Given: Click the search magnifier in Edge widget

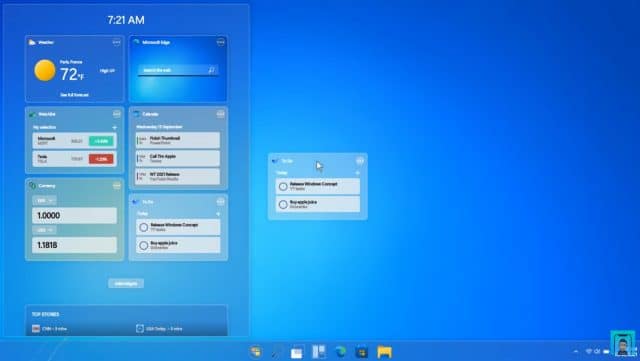Looking at the screenshot, I should pyautogui.click(x=211, y=70).
